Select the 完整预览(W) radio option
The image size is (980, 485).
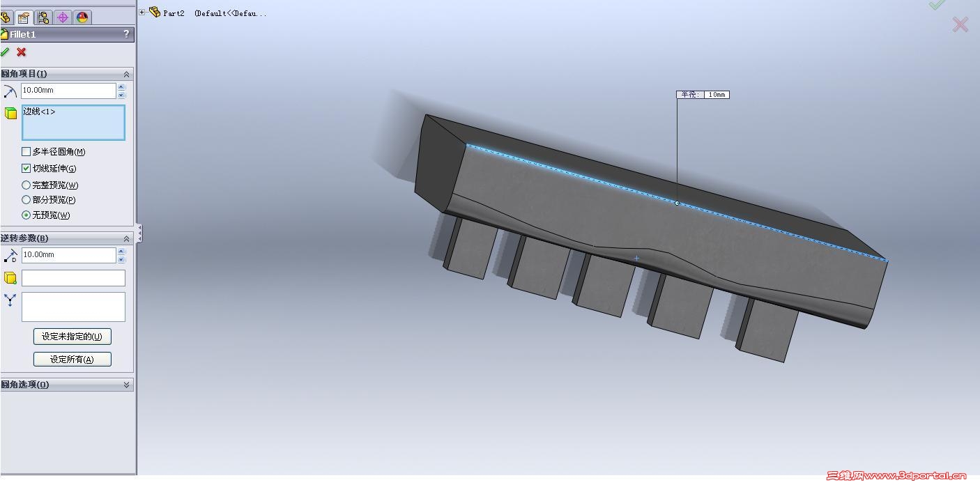[26, 185]
